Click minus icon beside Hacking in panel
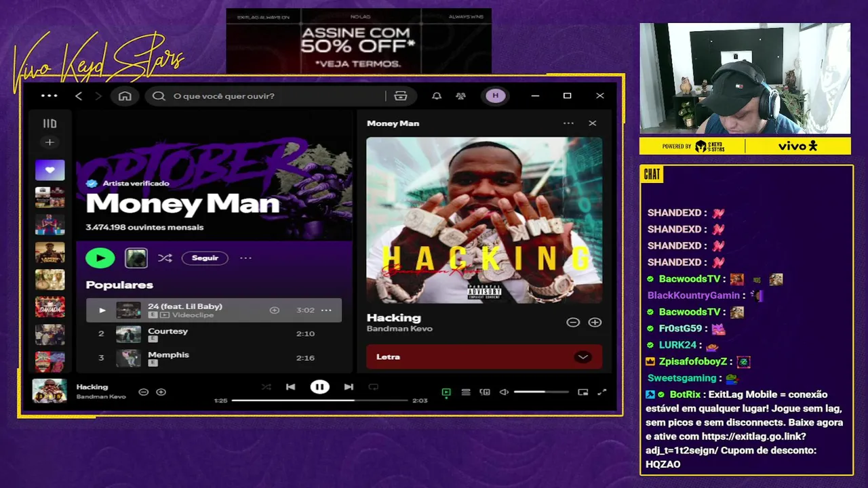 pyautogui.click(x=573, y=323)
